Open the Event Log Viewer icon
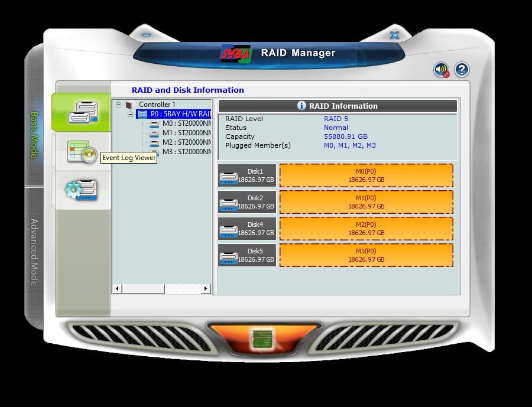The height and width of the screenshot is (407, 532). pyautogui.click(x=82, y=152)
